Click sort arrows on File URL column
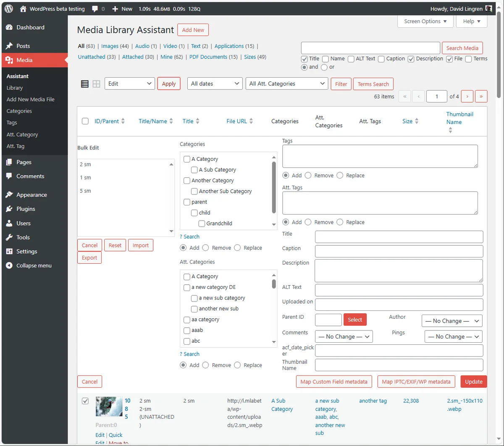 click(x=251, y=121)
